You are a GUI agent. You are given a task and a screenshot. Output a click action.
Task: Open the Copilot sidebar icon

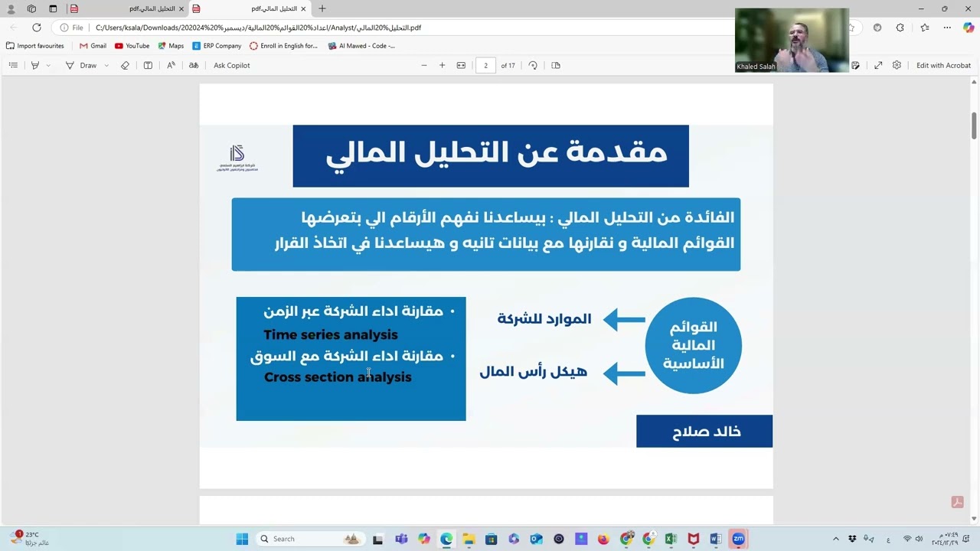click(x=969, y=28)
